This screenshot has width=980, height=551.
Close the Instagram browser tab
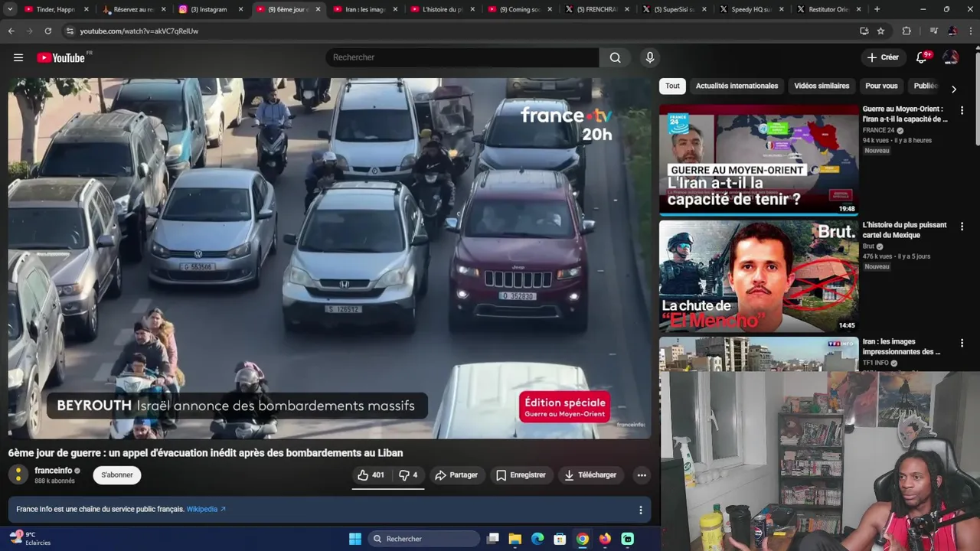240,9
